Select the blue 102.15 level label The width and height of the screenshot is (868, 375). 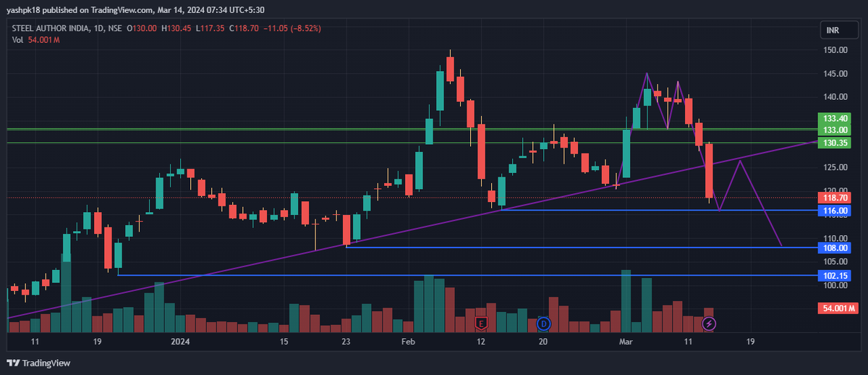click(x=833, y=276)
